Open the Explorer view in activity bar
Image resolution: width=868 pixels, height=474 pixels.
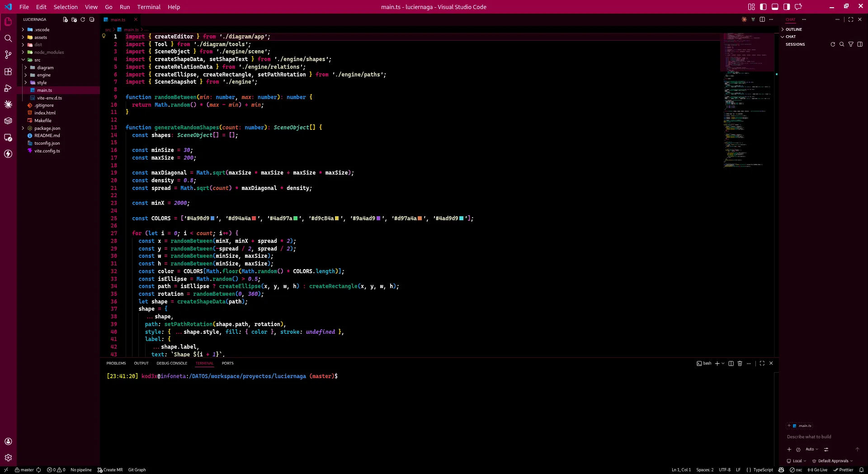(8, 22)
